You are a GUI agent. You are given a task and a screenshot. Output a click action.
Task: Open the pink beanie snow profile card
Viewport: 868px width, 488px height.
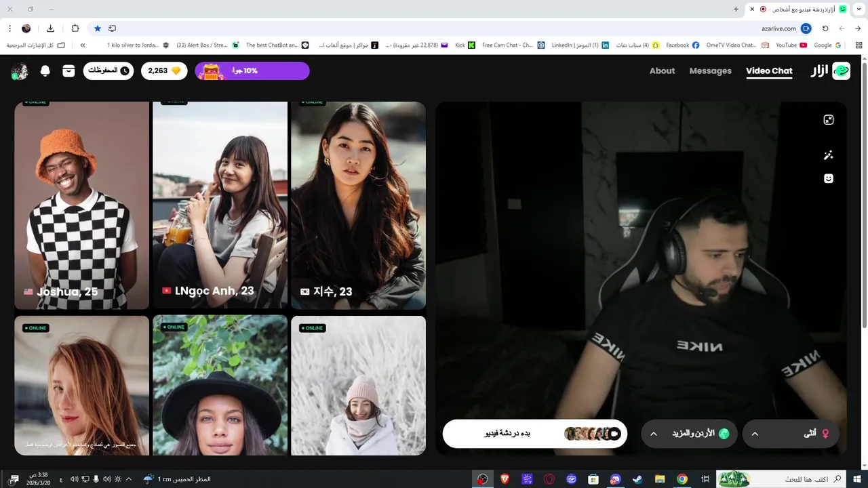pos(358,386)
